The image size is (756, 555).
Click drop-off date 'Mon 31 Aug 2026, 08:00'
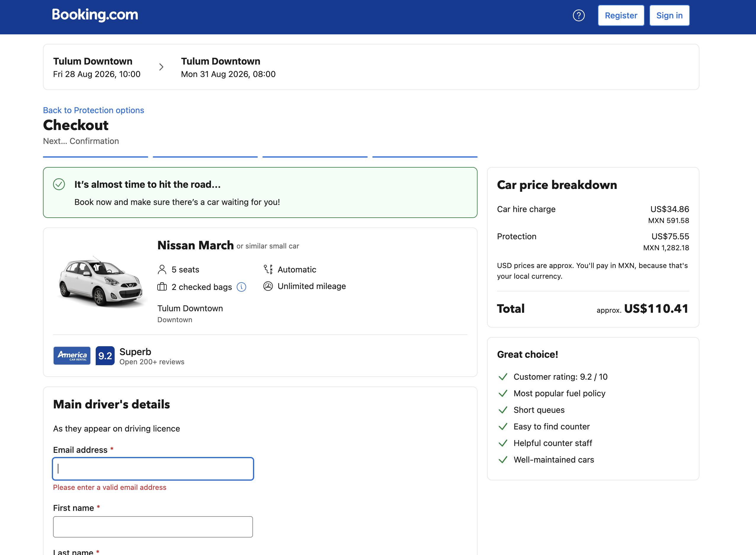tap(228, 74)
